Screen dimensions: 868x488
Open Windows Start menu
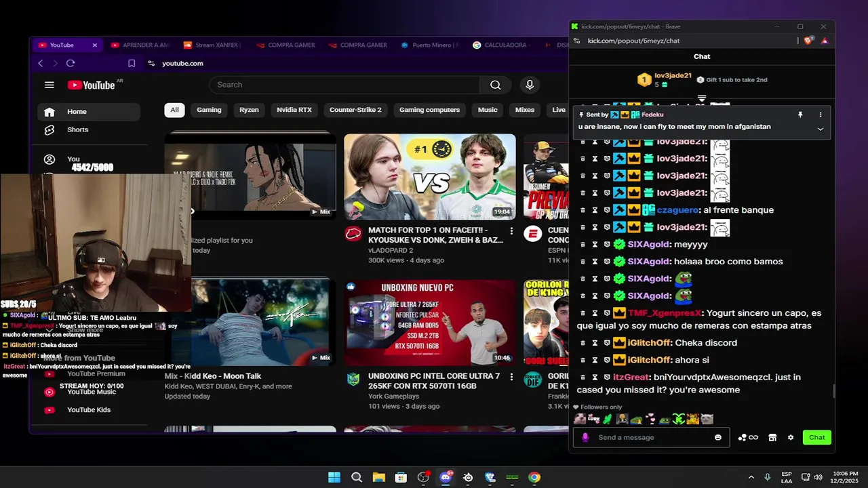(x=334, y=477)
